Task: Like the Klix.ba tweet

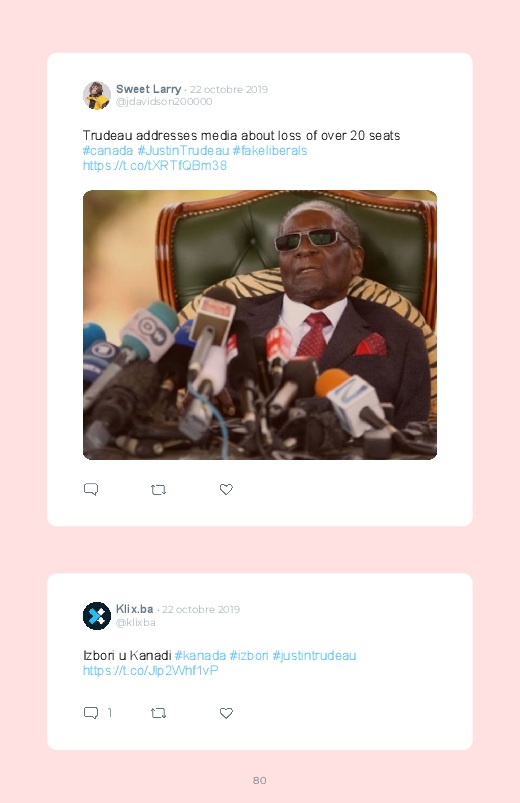Action: tap(226, 713)
